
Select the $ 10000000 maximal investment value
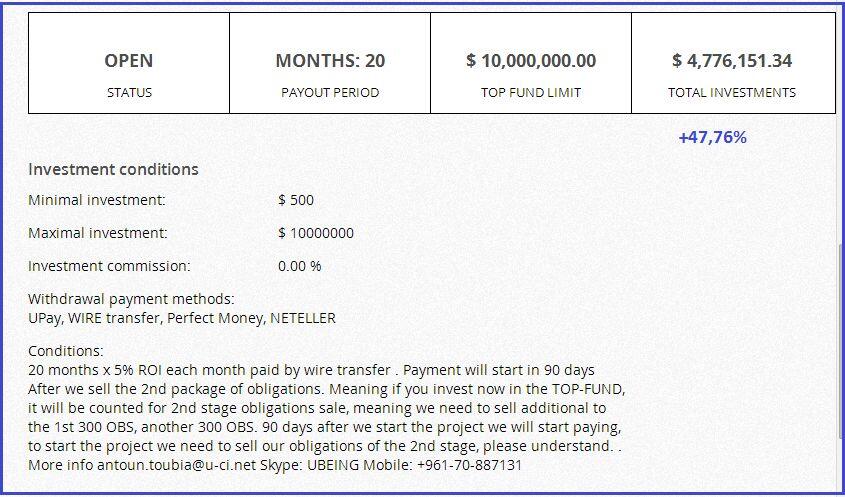point(316,233)
